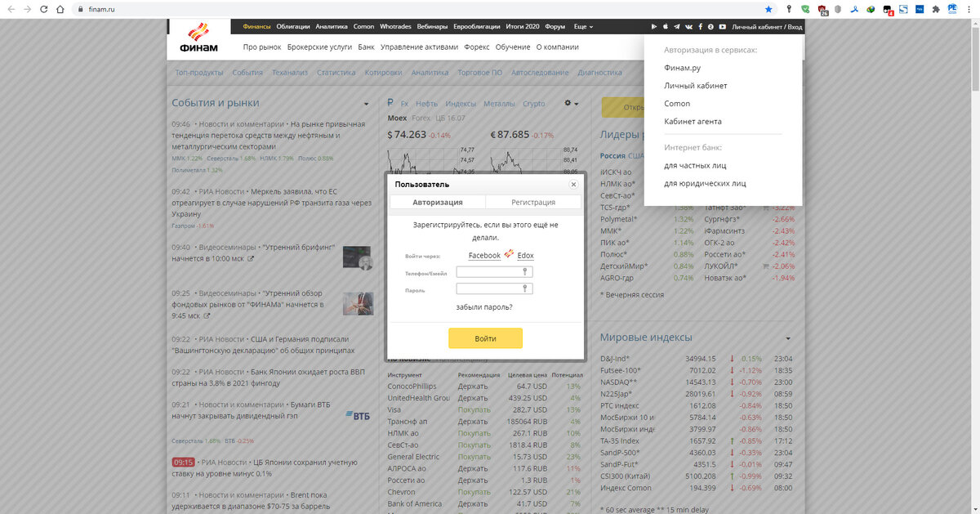This screenshot has height=514, width=980.
Task: Open Форум in top menu
Action: pos(555,27)
